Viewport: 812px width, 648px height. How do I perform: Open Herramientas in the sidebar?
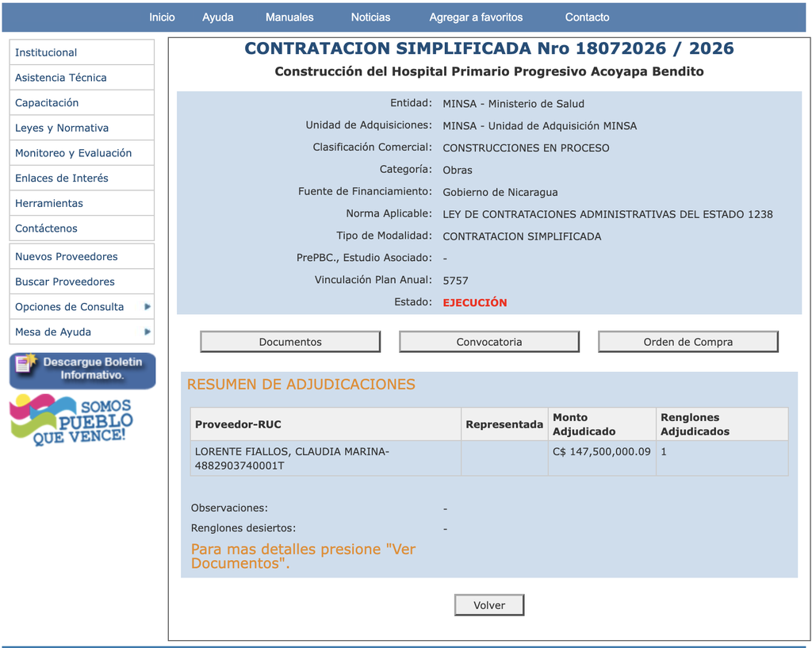tap(82, 203)
